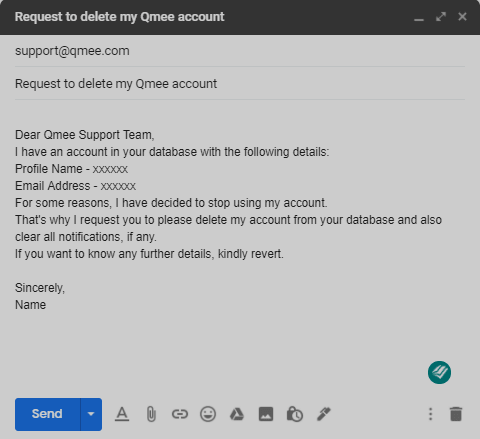Image resolution: width=480 pixels, height=439 pixels.
Task: Expand compose window to full screen
Action: [441, 17]
